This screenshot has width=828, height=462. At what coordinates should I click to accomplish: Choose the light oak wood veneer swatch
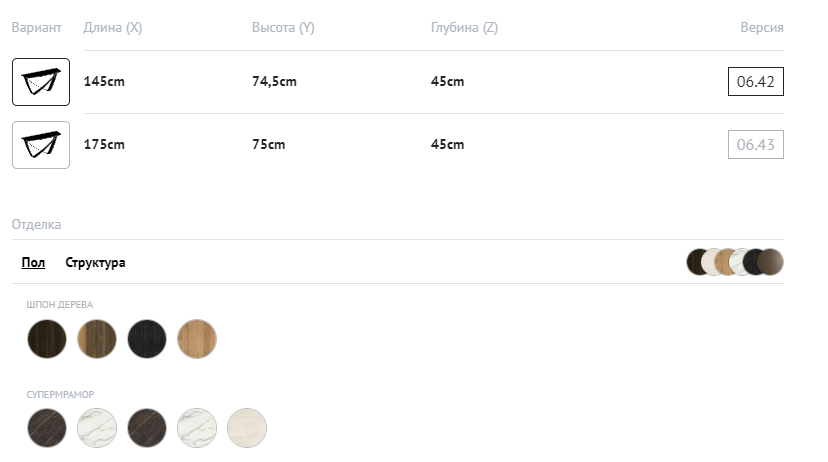(197, 339)
